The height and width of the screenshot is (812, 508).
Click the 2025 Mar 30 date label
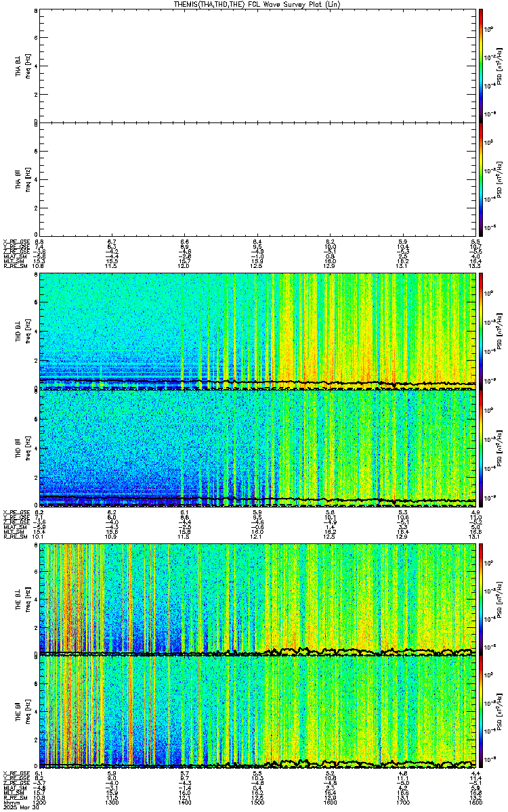click(20, 808)
